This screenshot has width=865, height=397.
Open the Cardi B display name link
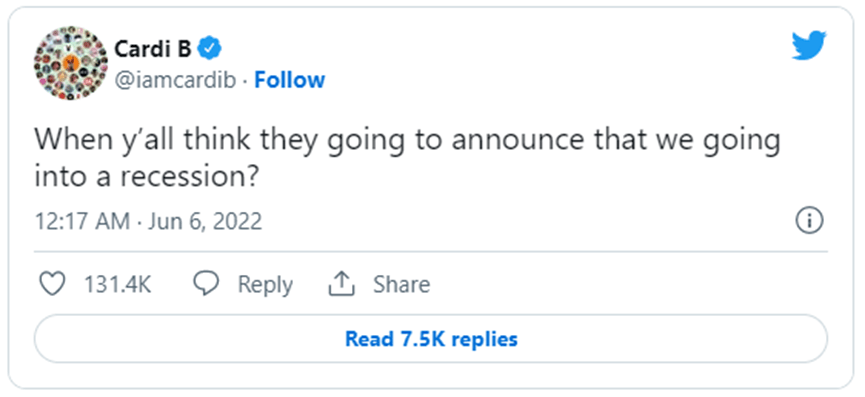pos(153,50)
